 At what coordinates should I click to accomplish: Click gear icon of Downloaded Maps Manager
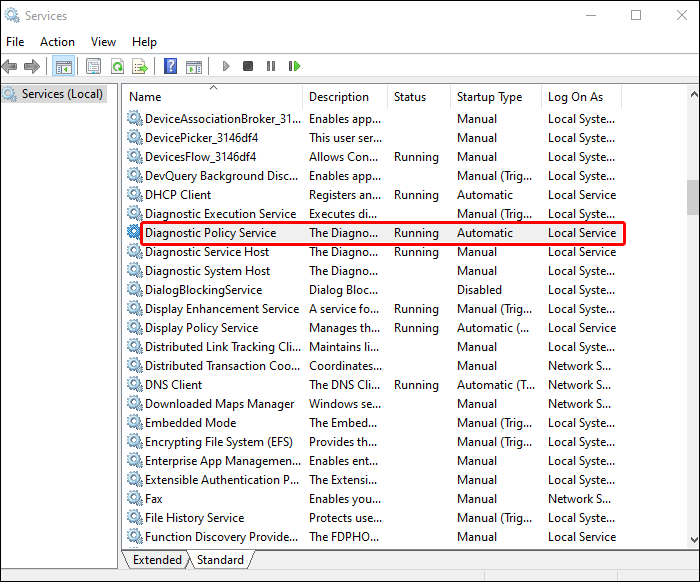pos(134,403)
